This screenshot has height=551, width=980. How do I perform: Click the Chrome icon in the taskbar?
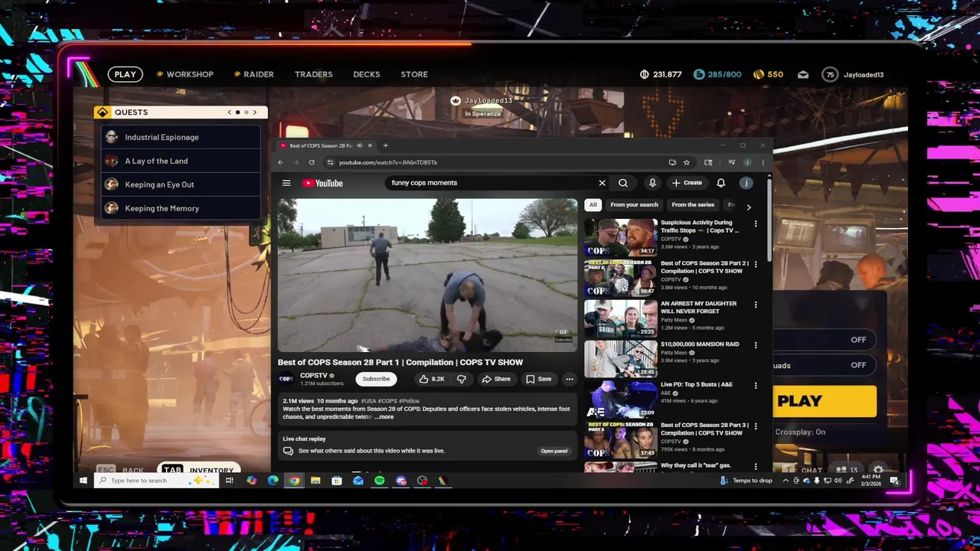tap(295, 481)
